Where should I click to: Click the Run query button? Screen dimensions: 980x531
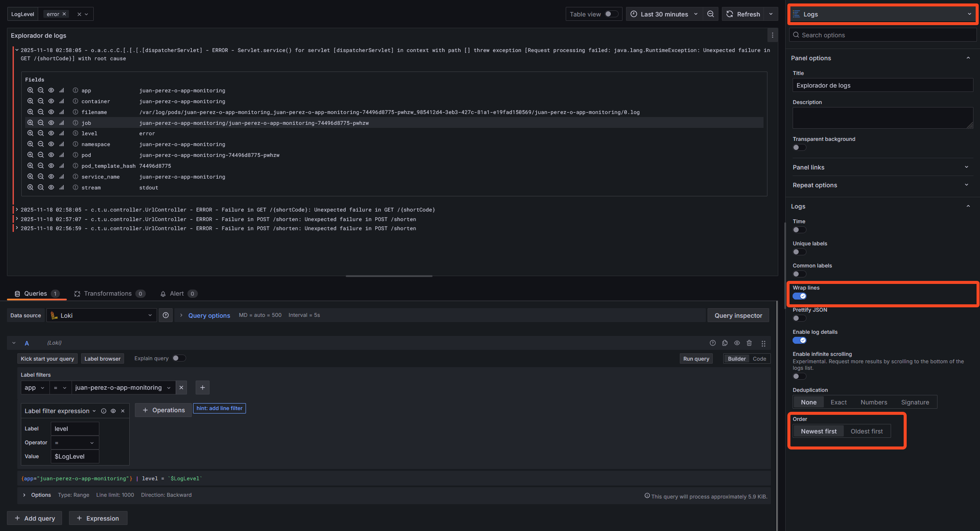click(696, 359)
